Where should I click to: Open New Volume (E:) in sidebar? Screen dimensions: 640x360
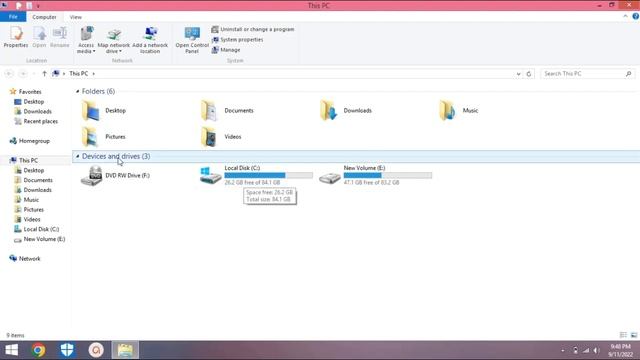click(x=44, y=239)
